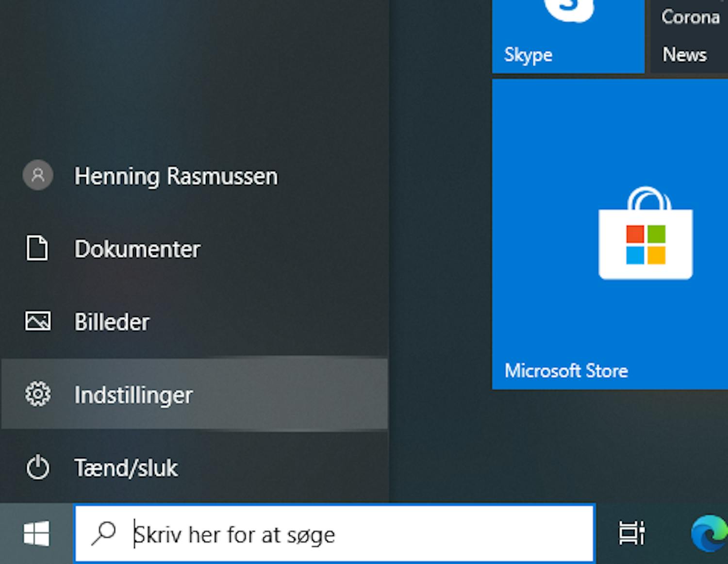728x564 pixels.
Task: Launch Microsoft Edge from the taskbar
Action: [709, 534]
